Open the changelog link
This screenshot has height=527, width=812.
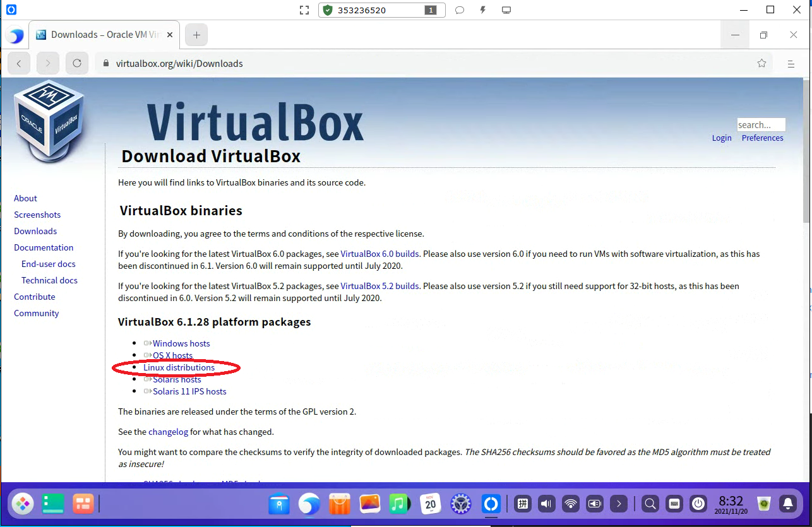click(168, 432)
